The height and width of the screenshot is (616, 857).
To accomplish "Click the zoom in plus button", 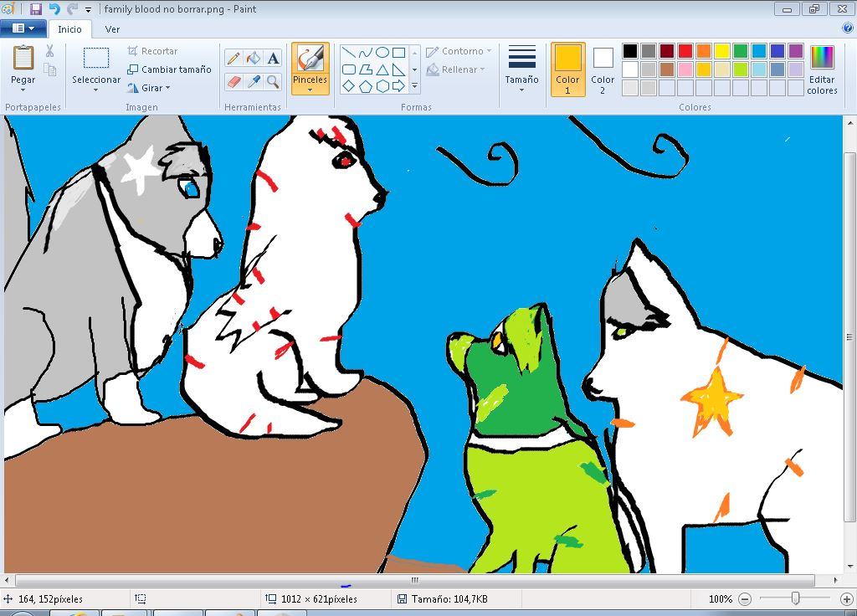I will click(846, 599).
